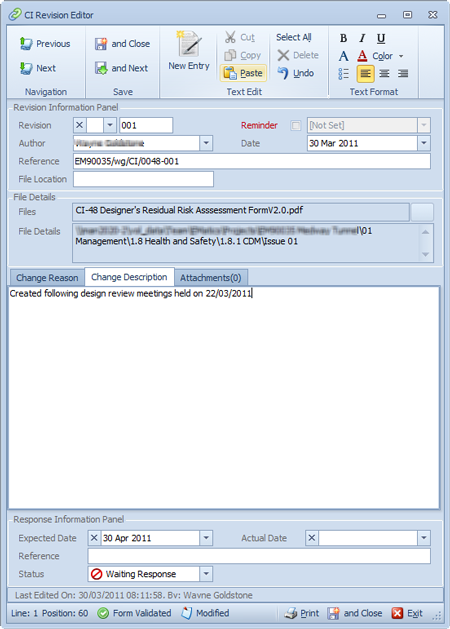The image size is (450, 629).
Task: Click Print in the status bar
Action: click(x=302, y=613)
